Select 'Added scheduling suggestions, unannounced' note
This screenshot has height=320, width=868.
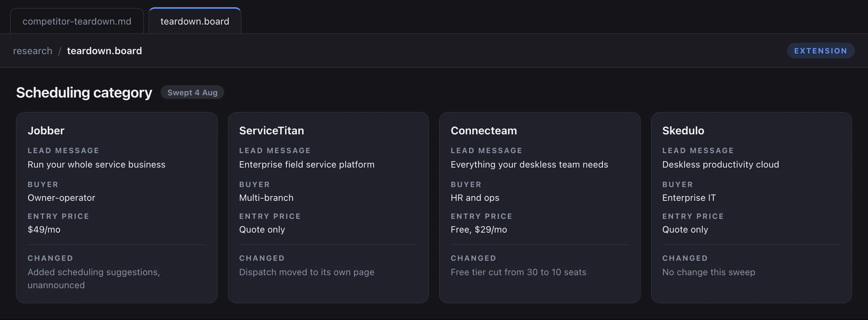tap(94, 279)
